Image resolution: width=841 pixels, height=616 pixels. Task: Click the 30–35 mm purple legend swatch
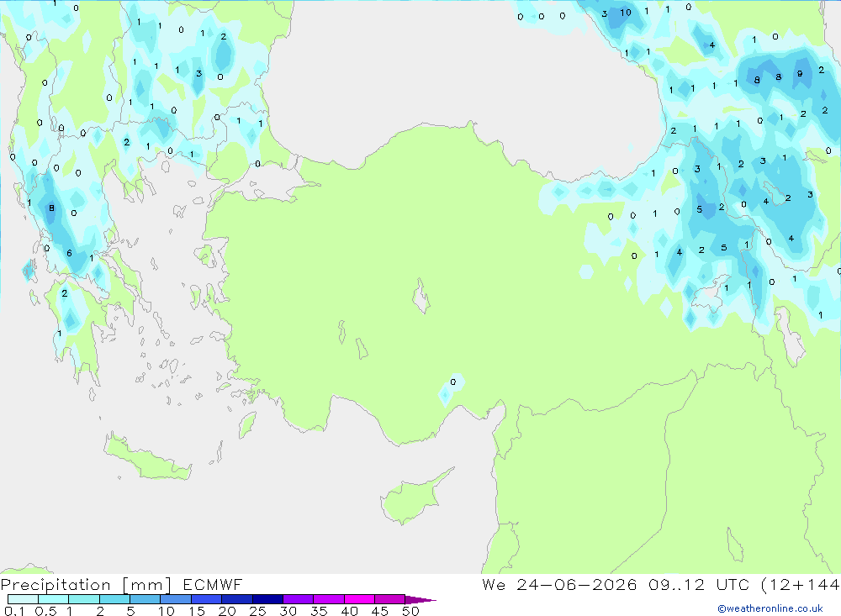pyautogui.click(x=299, y=599)
